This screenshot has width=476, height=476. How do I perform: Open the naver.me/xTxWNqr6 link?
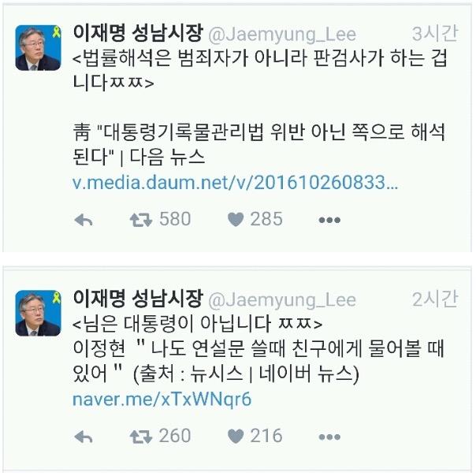tap(162, 399)
